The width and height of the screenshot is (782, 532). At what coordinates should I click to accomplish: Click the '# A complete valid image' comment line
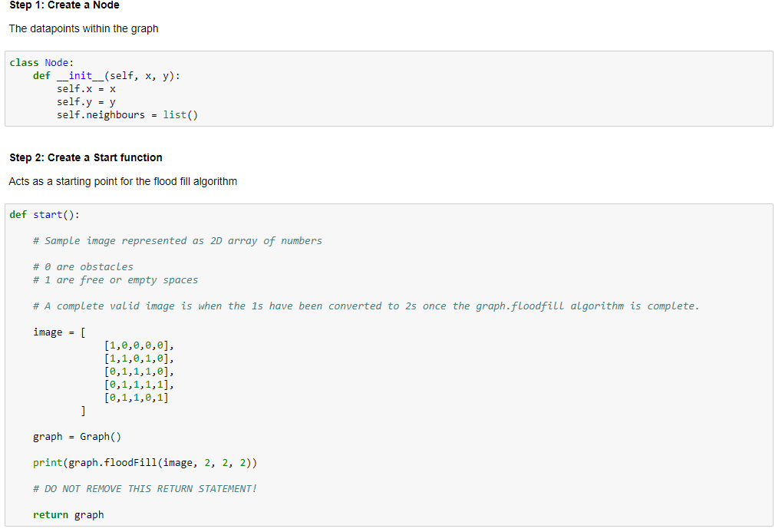[366, 306]
